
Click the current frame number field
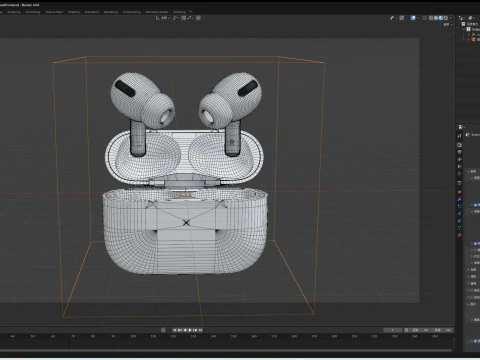(392, 330)
